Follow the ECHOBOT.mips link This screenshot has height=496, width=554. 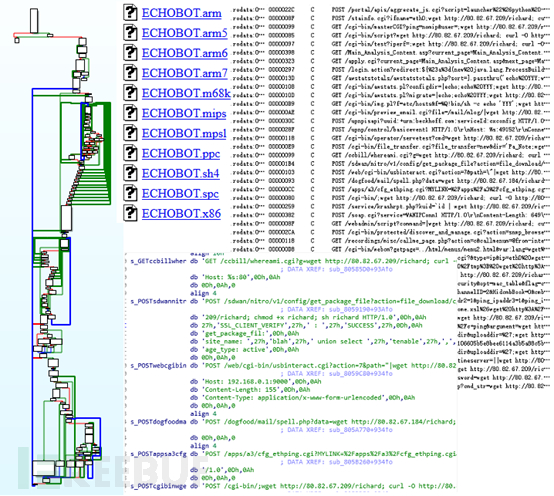click(184, 113)
